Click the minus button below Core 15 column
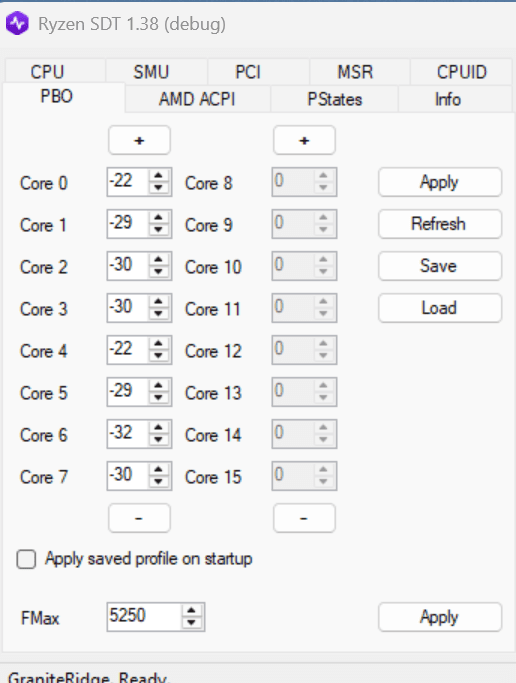 pos(304,518)
